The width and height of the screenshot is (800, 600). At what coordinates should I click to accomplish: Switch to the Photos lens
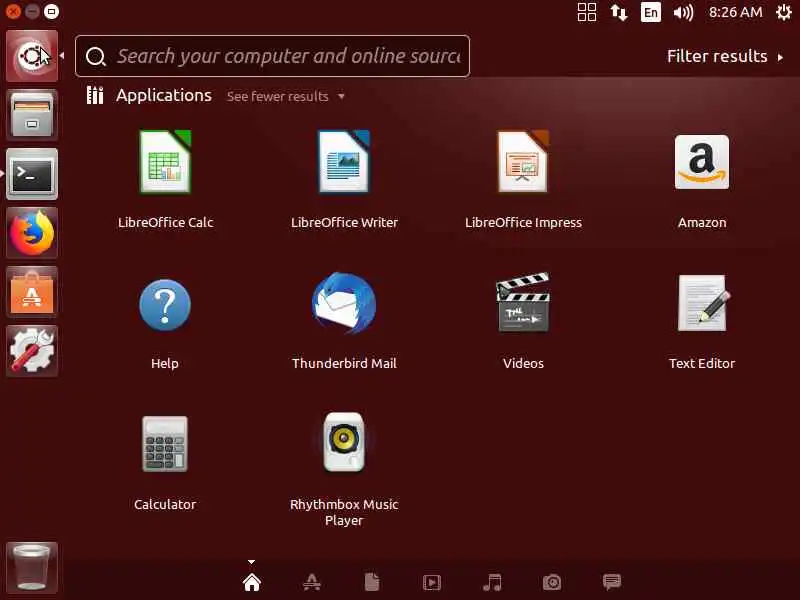coord(552,582)
